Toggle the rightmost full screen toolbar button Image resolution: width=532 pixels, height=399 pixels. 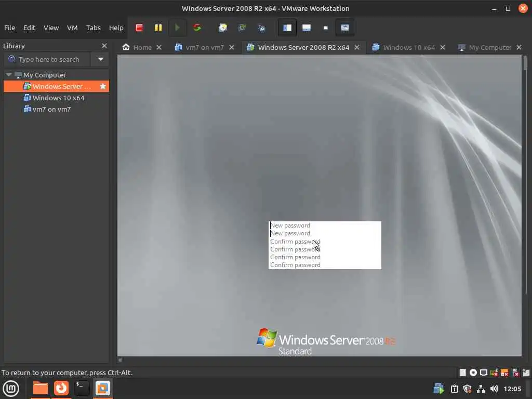345,28
